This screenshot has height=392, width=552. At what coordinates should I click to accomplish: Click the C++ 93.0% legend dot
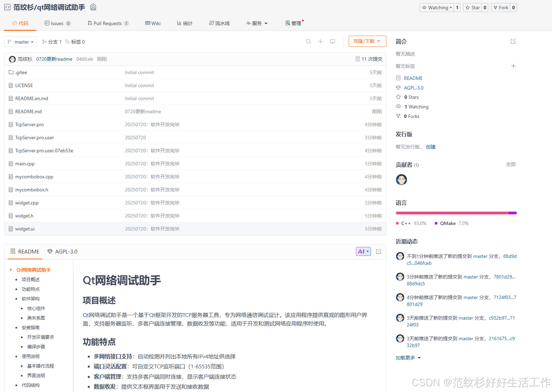397,223
